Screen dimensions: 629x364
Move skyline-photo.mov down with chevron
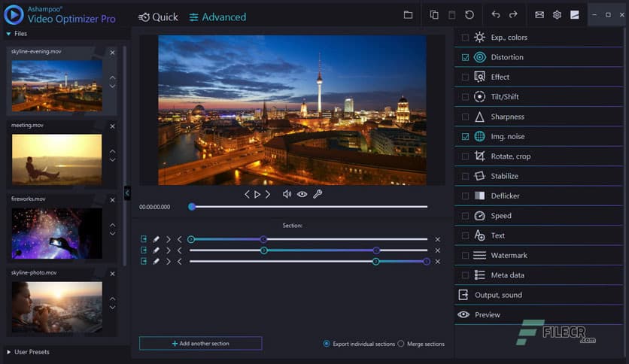113,308
